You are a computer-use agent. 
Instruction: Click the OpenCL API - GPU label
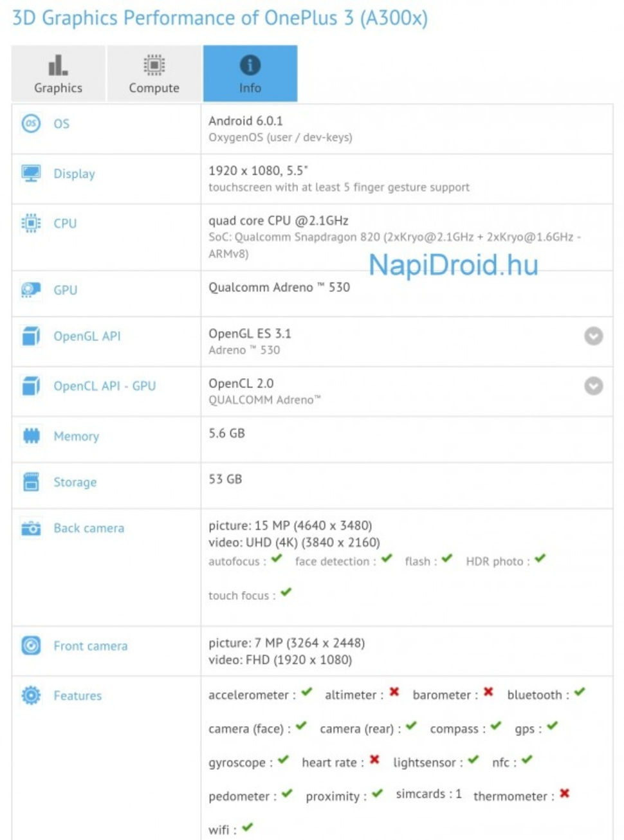[104, 386]
